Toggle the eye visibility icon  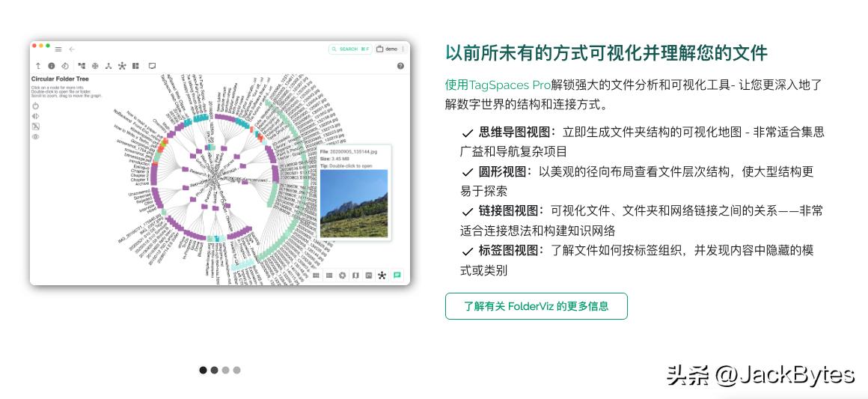(36, 137)
